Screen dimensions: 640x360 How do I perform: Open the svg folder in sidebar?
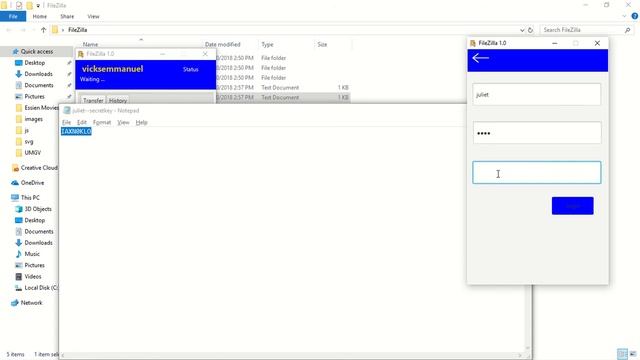click(29, 142)
